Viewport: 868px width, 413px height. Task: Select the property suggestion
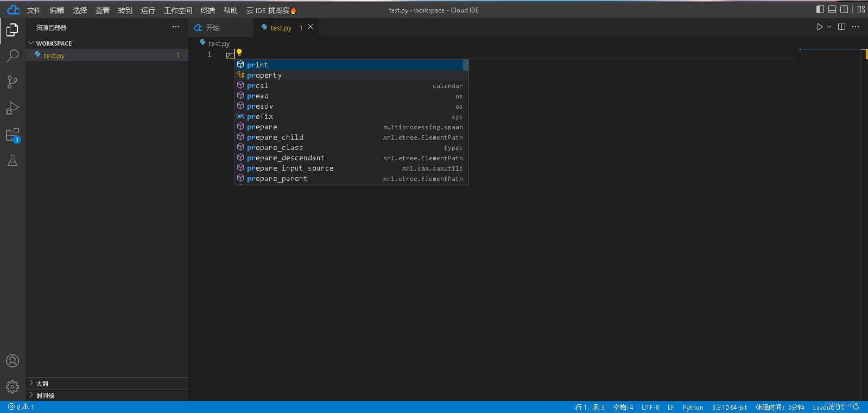(351, 75)
